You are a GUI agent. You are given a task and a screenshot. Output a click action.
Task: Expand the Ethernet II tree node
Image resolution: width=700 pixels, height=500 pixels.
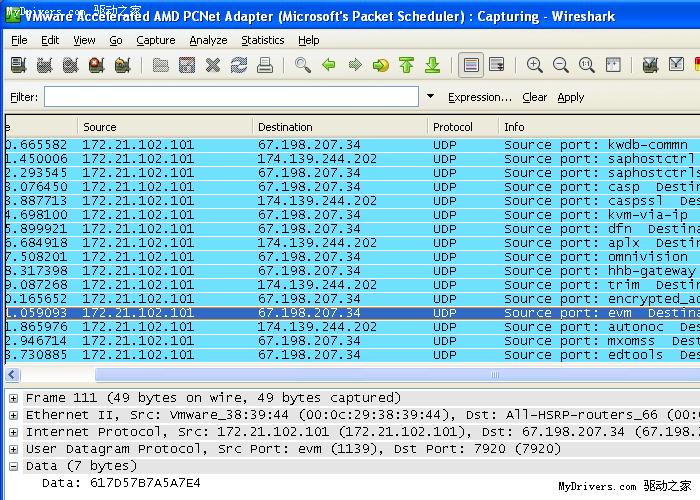(x=13, y=415)
